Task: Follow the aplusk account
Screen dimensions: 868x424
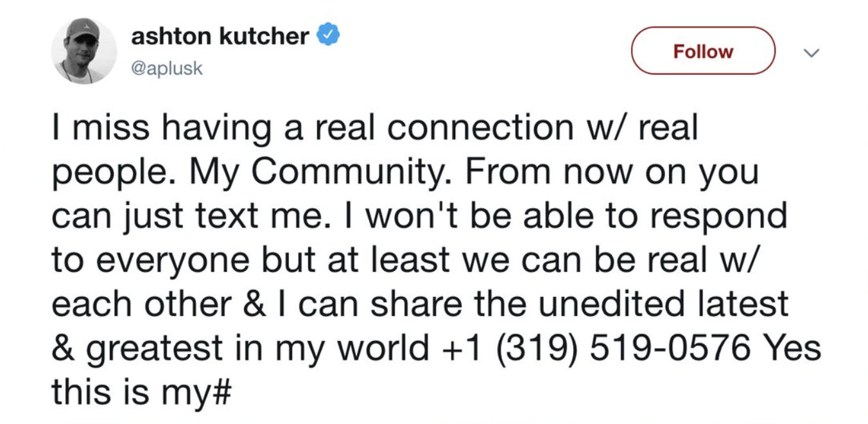Action: click(x=703, y=51)
